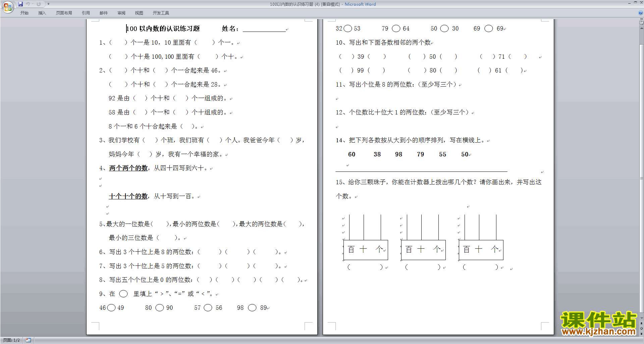The image size is (644, 344).
Task: Click the comparison circle between 80 and 90
Action: point(160,308)
